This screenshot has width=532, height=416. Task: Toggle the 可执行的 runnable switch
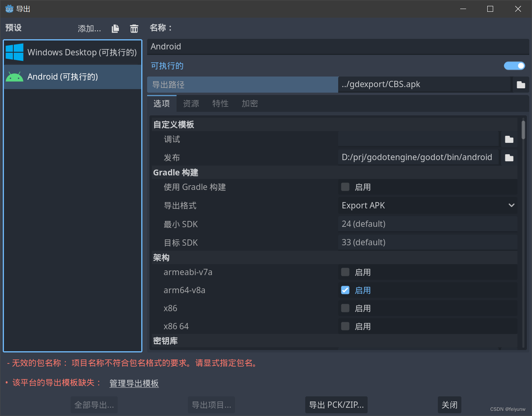(514, 66)
